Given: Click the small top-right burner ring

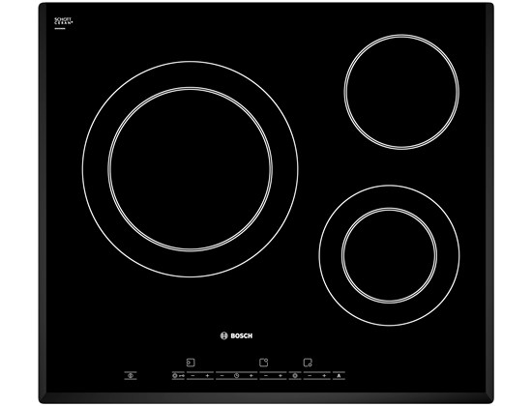Looking at the screenshot, I should [x=401, y=92].
